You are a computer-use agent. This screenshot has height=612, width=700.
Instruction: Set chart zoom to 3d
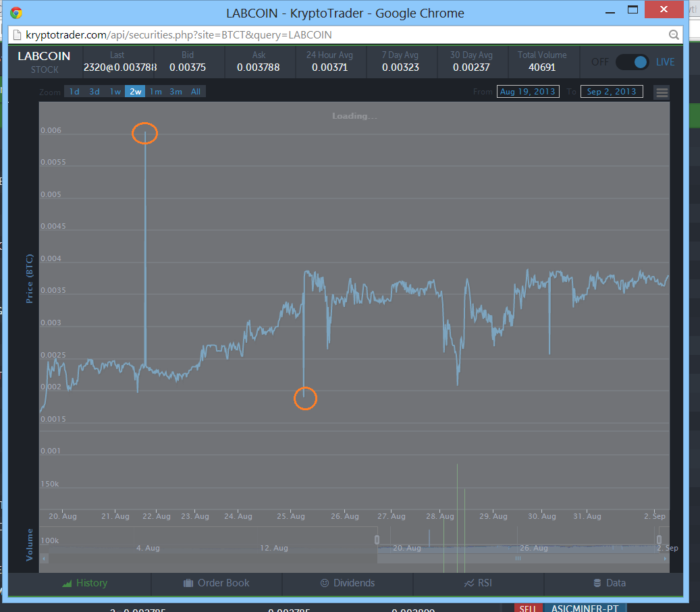95,92
